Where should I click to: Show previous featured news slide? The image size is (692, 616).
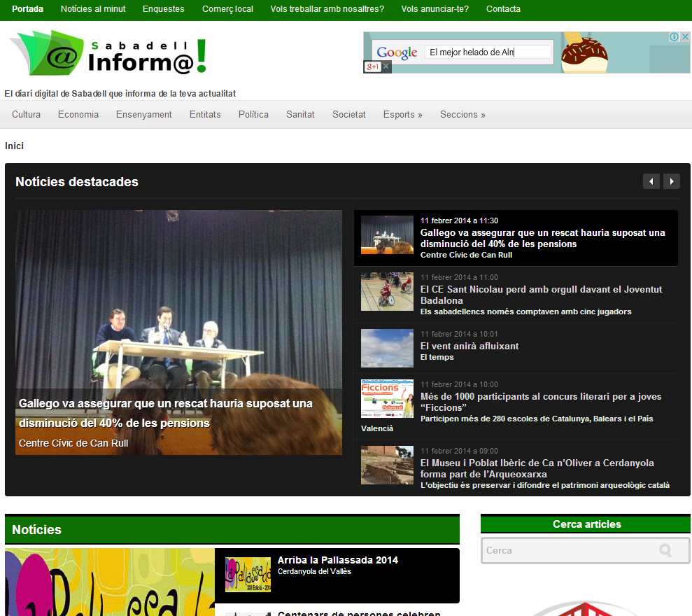click(651, 181)
